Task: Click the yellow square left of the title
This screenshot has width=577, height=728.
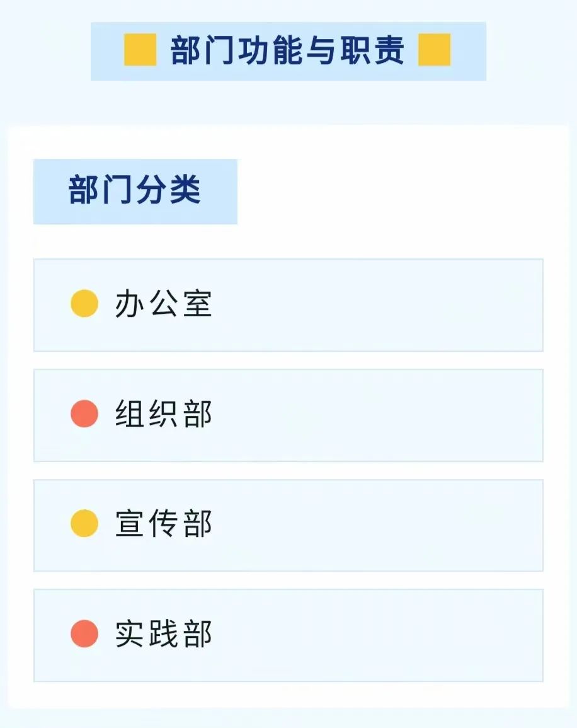Action: pos(140,50)
